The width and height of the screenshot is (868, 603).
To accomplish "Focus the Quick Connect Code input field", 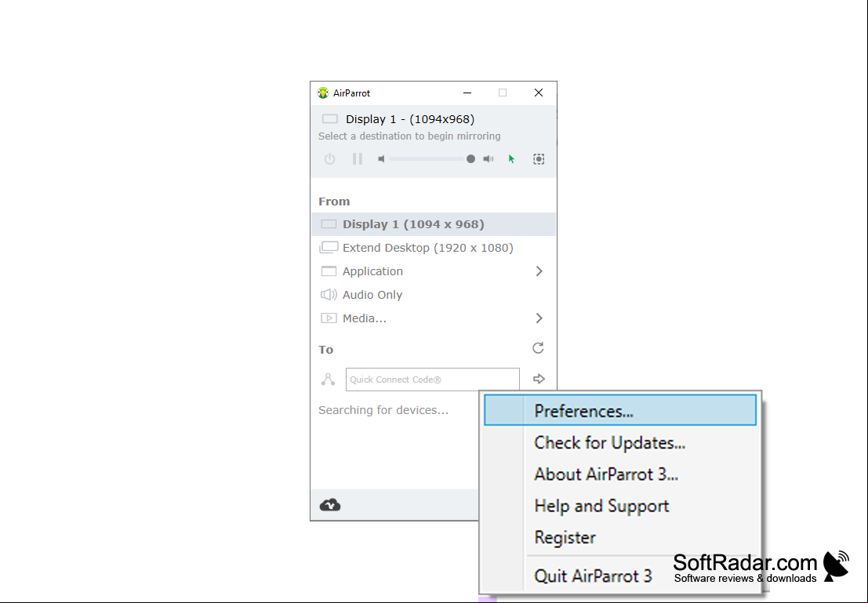I will pyautogui.click(x=432, y=380).
